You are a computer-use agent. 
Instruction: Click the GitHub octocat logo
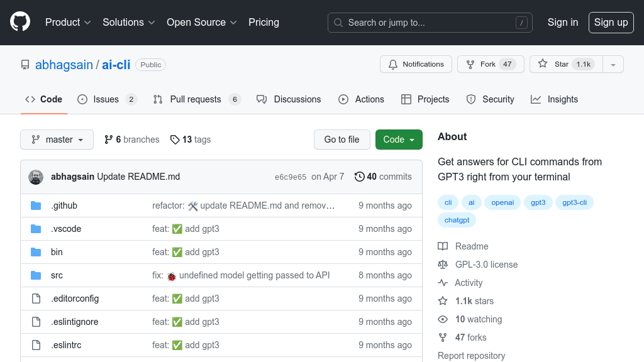pos(19,22)
